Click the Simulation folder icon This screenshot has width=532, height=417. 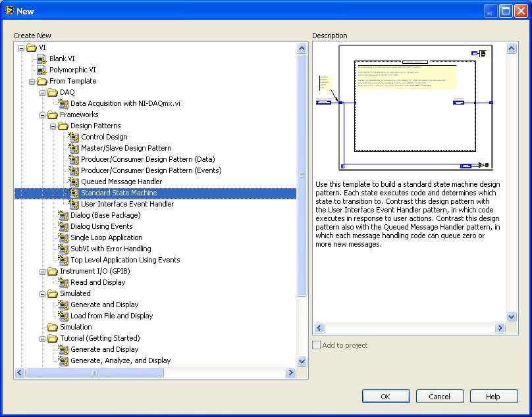pos(52,327)
